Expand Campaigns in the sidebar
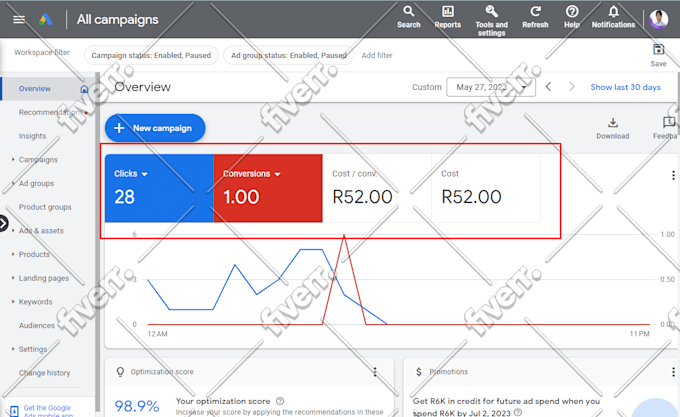The image size is (680, 417). [x=13, y=160]
